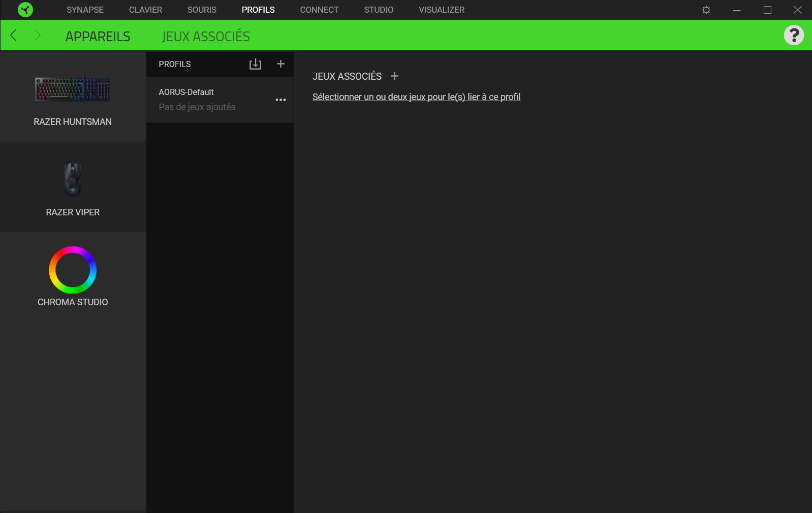Open the settings gear icon

[706, 10]
